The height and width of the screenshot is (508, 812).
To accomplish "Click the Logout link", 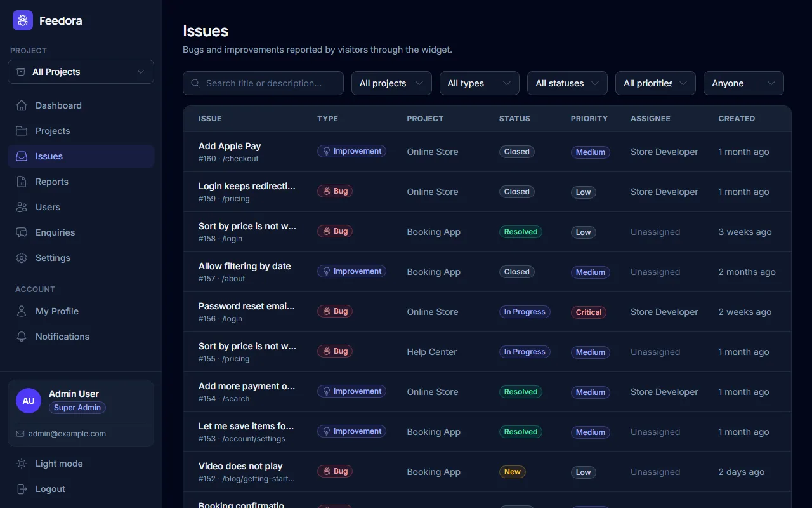I will (81, 489).
